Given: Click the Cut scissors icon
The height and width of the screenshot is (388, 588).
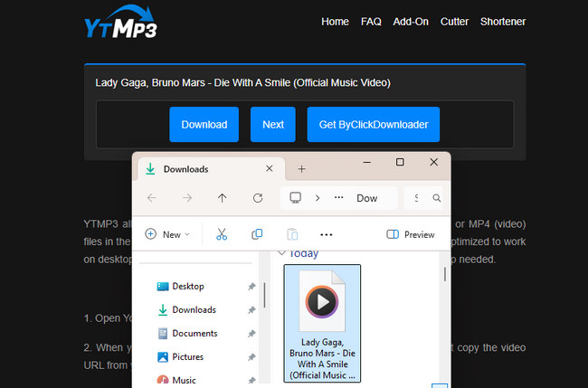Looking at the screenshot, I should (222, 234).
